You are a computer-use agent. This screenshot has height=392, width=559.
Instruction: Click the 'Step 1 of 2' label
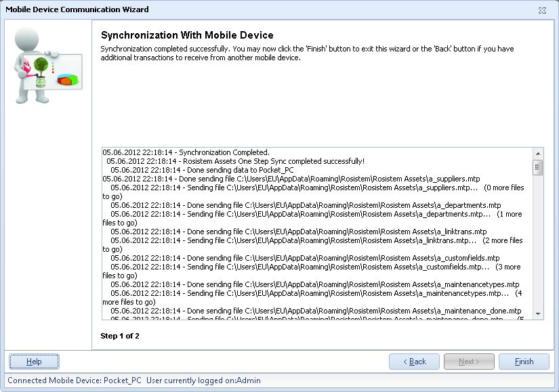coord(120,336)
